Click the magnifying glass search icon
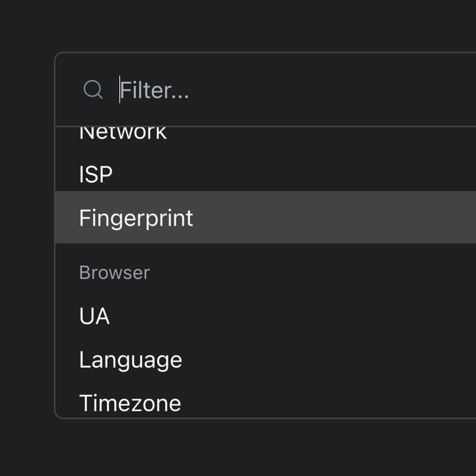The width and height of the screenshot is (476, 476). tap(93, 90)
